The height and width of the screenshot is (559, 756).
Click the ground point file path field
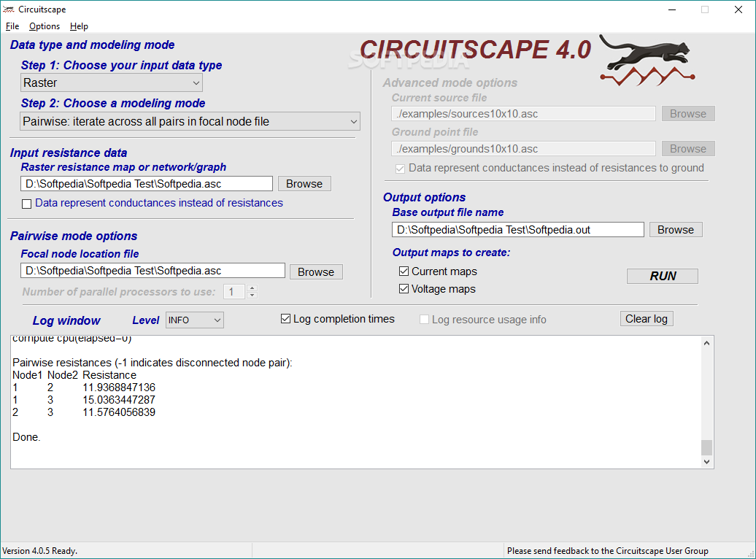[x=524, y=149]
